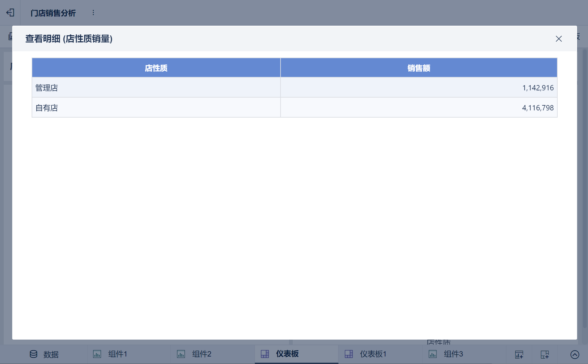Screen dimensions: 588x364
Task: Click the back/exit icon at top left
Action: click(10, 13)
